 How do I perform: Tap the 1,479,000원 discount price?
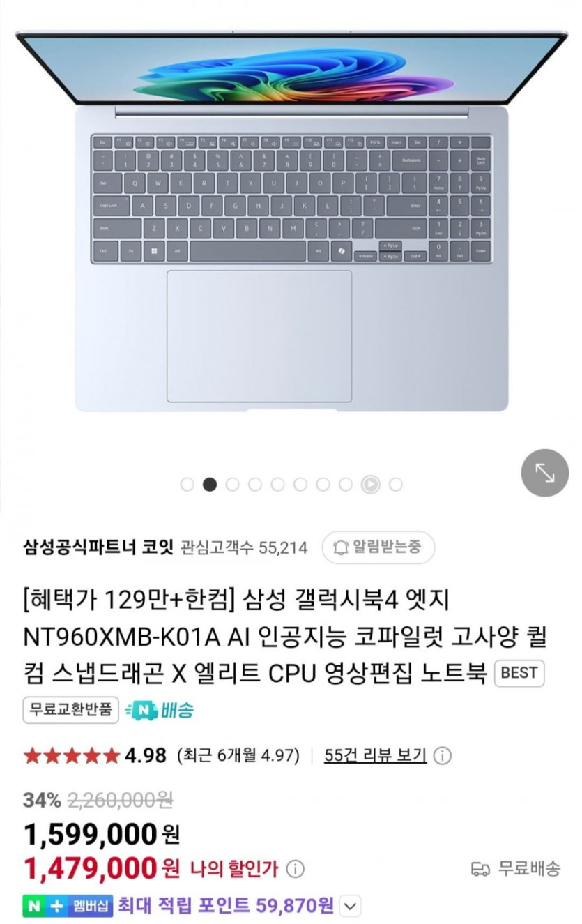[x=101, y=868]
